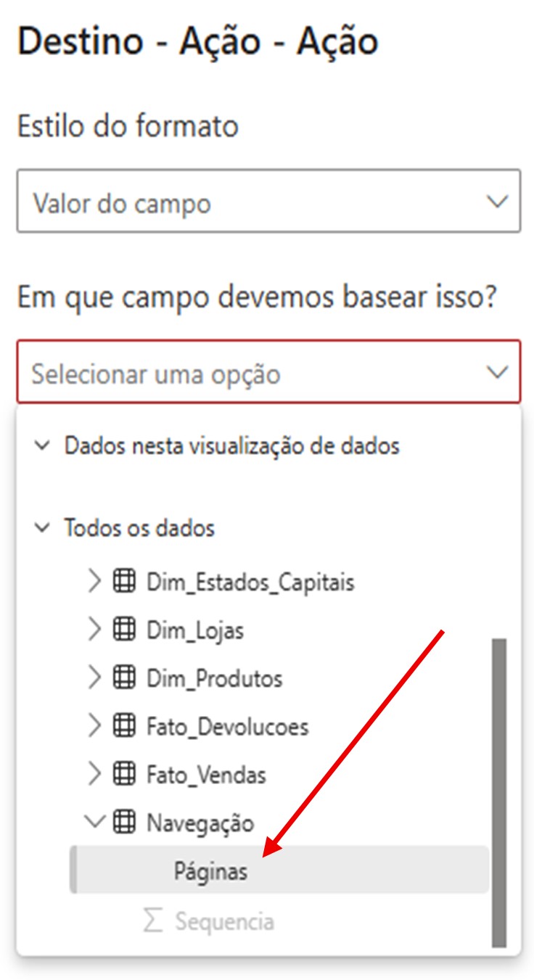This screenshot has width=534, height=980.
Task: Collapse the Todos os dados section
Action: click(x=44, y=527)
